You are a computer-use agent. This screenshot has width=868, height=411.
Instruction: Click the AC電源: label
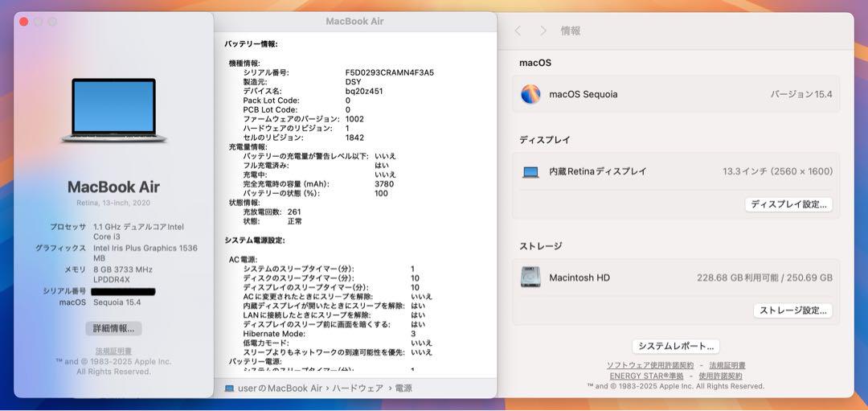coord(243,259)
